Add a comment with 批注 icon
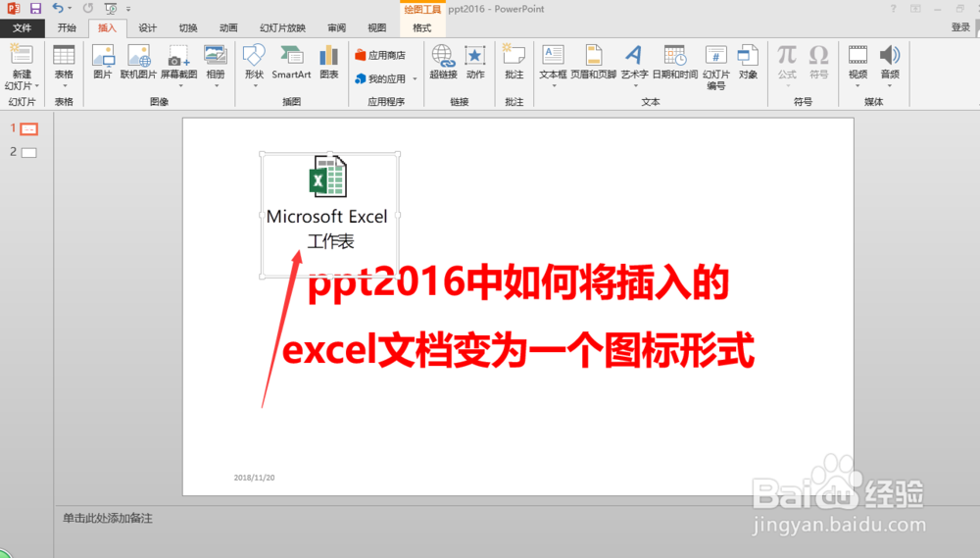980x558 pixels. coord(514,55)
